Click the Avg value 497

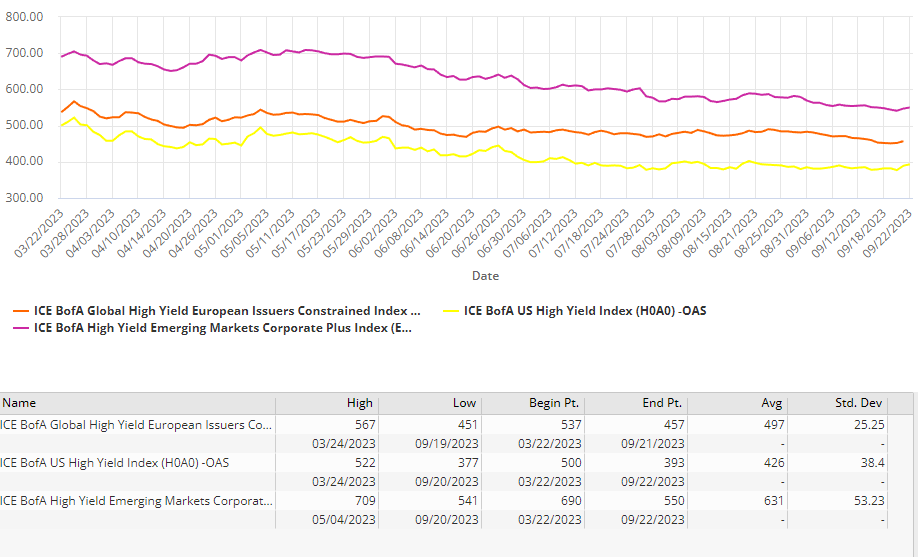click(774, 425)
